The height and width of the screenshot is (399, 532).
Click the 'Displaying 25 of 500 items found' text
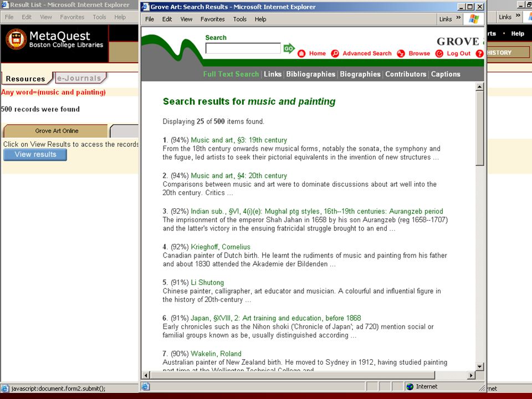(x=213, y=121)
